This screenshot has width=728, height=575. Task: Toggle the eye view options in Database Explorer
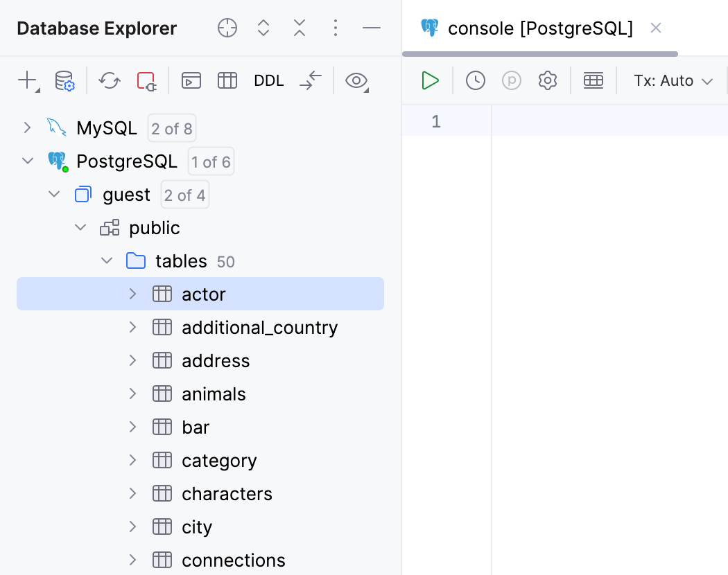pos(356,80)
